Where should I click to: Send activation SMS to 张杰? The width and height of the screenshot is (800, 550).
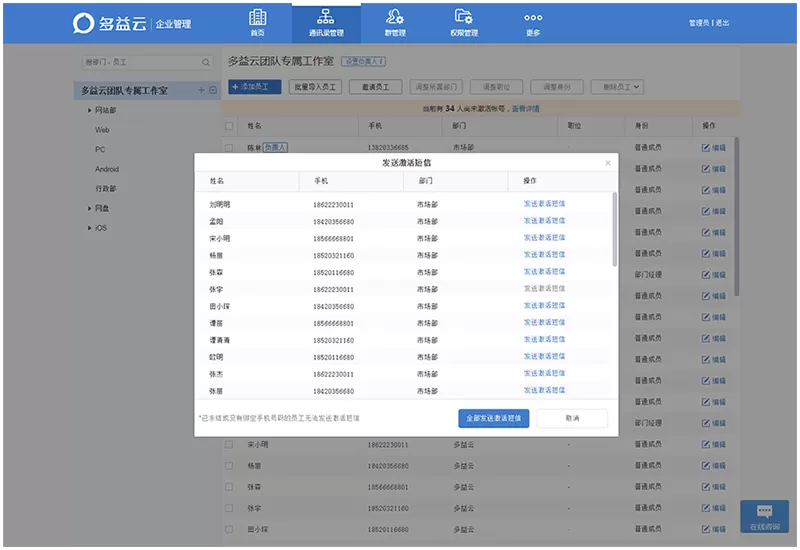tap(544, 373)
